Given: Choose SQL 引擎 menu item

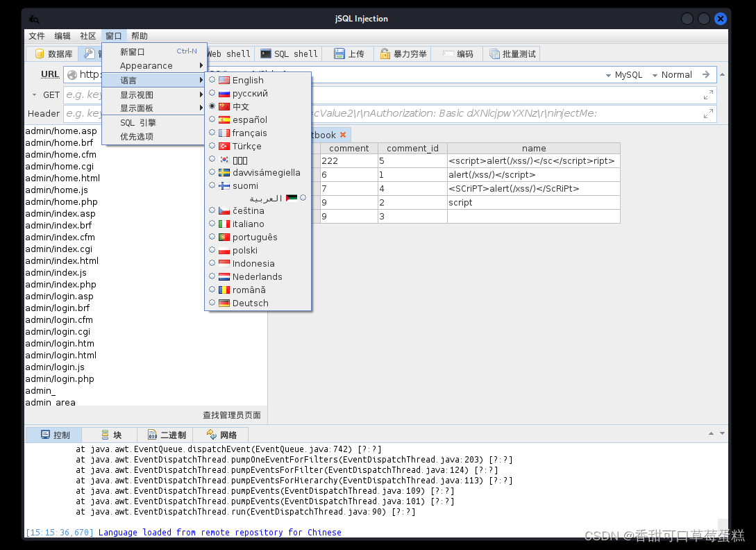Looking at the screenshot, I should coord(154,122).
